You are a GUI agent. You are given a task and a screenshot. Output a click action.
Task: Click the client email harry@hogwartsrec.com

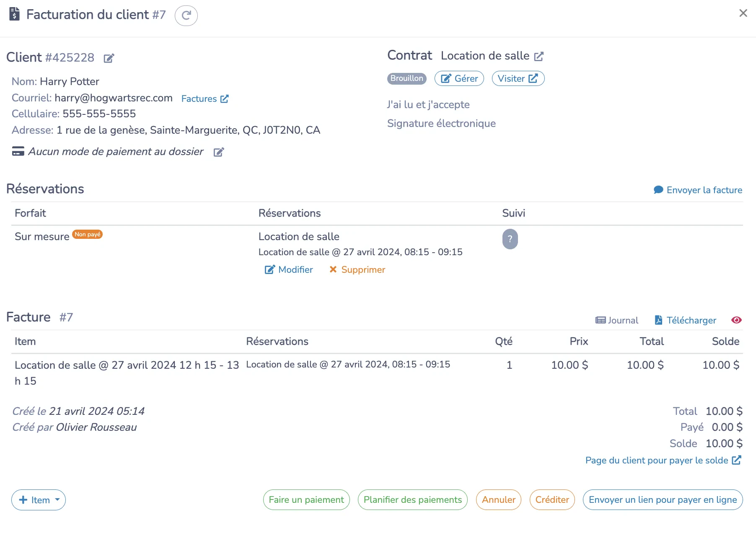pyautogui.click(x=114, y=98)
